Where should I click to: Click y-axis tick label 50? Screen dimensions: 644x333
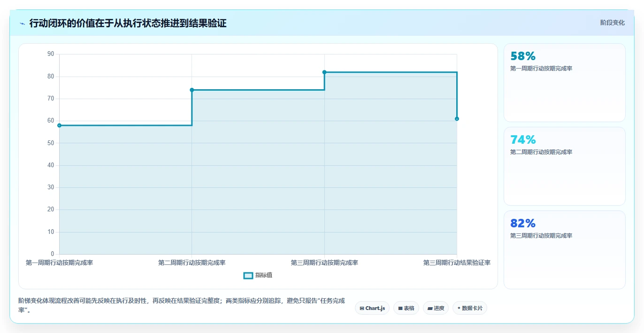click(51, 143)
